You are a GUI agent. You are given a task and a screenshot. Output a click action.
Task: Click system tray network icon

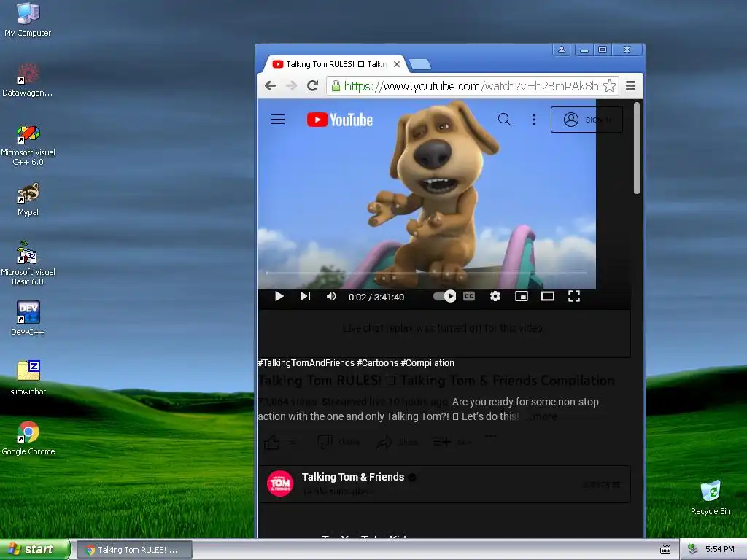click(x=692, y=549)
